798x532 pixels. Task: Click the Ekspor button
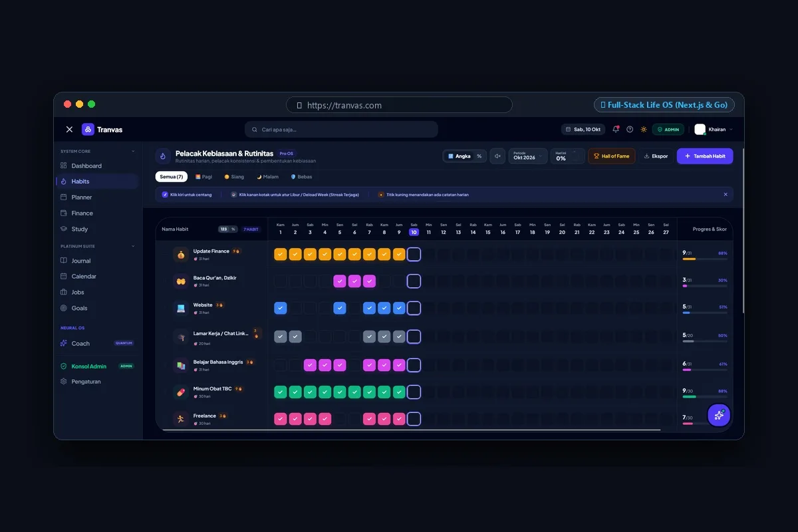pos(656,156)
